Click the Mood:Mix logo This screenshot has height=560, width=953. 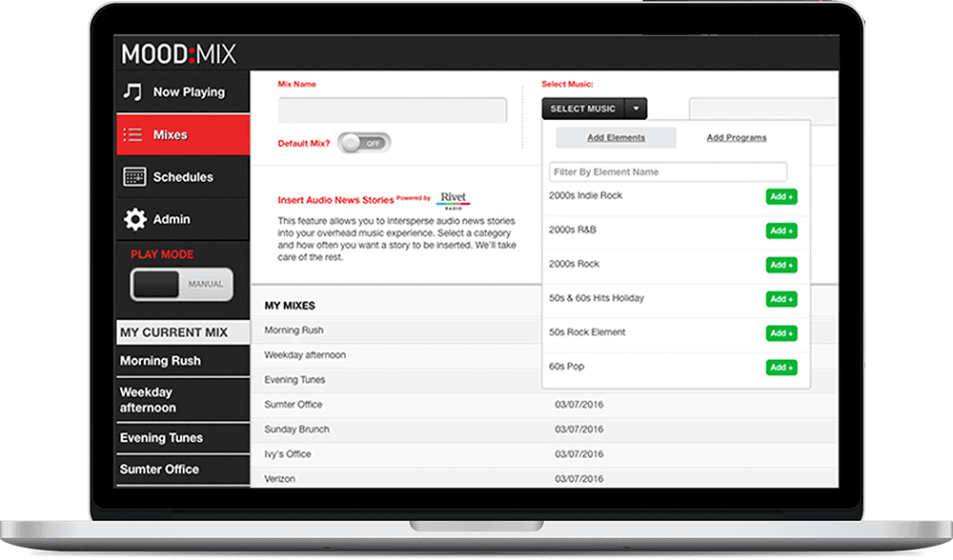tap(179, 54)
